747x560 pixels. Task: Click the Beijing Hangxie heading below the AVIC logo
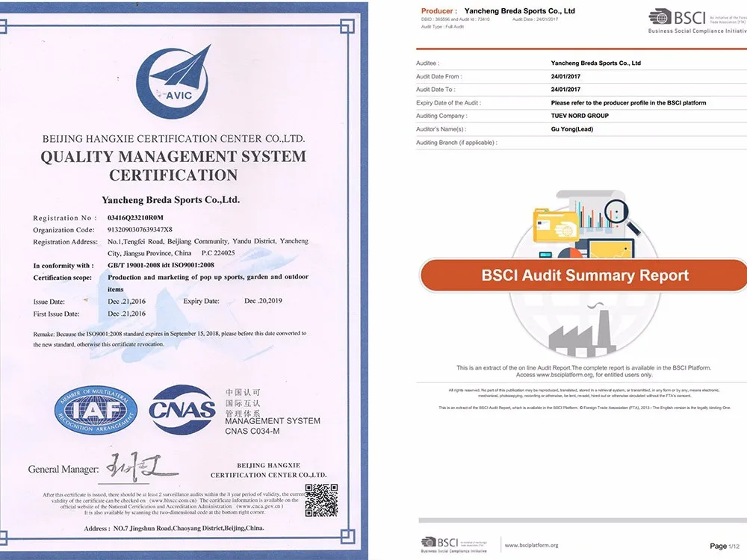[173, 139]
